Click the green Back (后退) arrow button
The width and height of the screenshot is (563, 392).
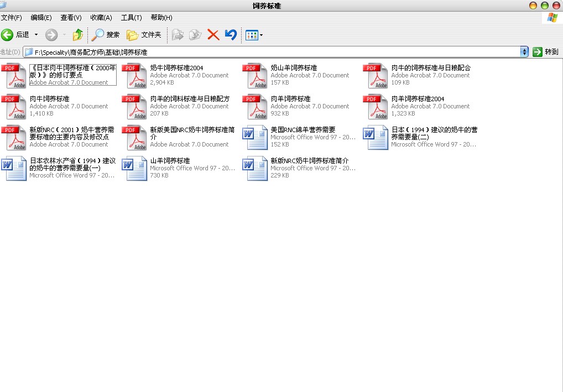coord(8,35)
